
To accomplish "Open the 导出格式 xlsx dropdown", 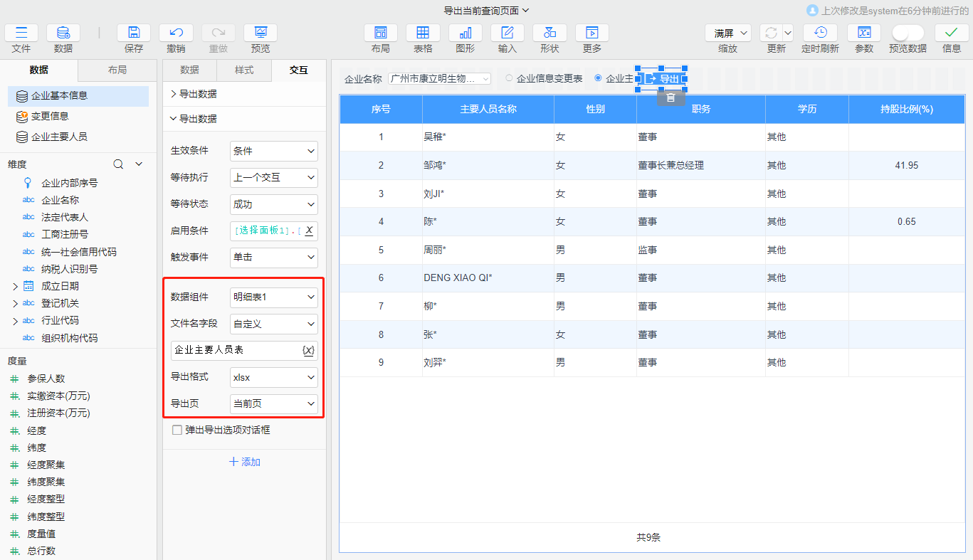I will coord(273,376).
